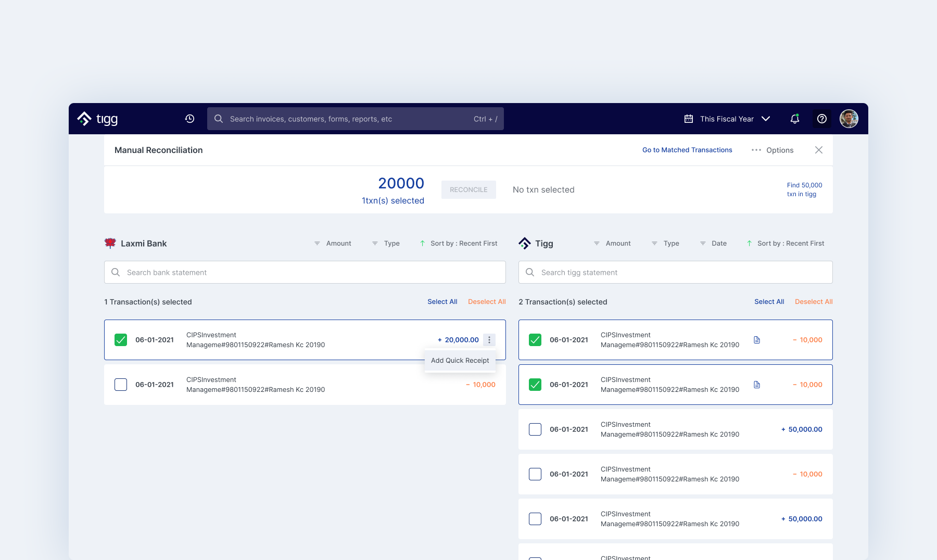Image resolution: width=937 pixels, height=560 pixels.
Task: Open document icon on second Tigg 10,000 row
Action: click(757, 385)
